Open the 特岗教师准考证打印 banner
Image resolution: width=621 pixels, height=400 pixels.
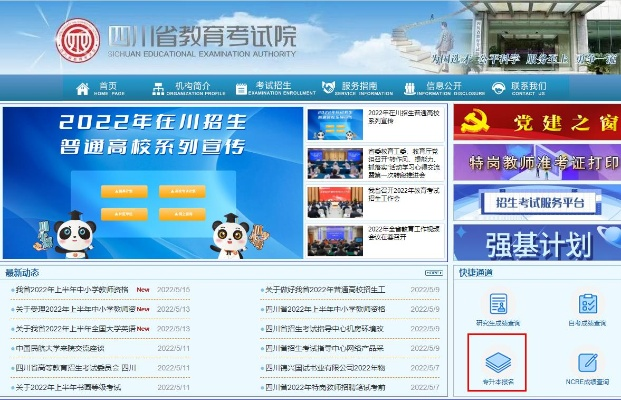point(536,162)
